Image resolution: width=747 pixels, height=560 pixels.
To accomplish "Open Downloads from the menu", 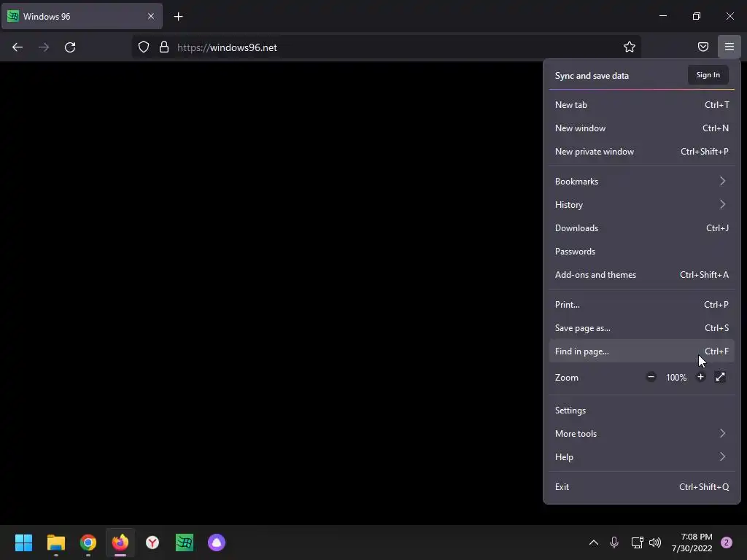I will point(642,228).
